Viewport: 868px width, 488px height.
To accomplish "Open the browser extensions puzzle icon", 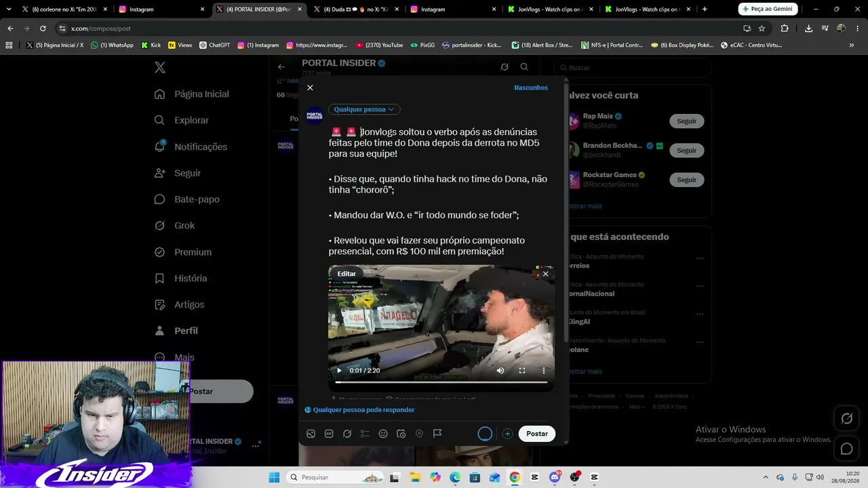I will click(785, 28).
